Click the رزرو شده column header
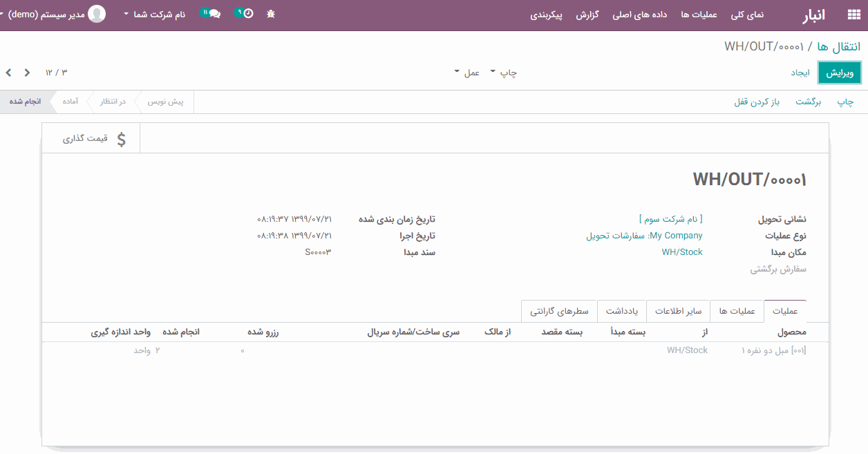This screenshot has height=454, width=868. click(x=263, y=332)
